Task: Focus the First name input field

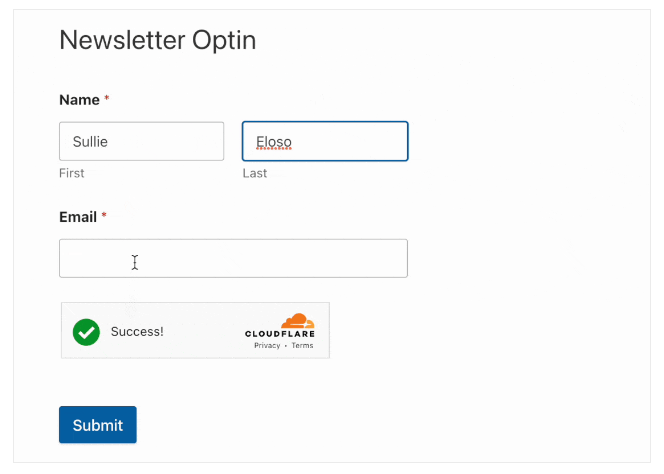Action: 141,141
